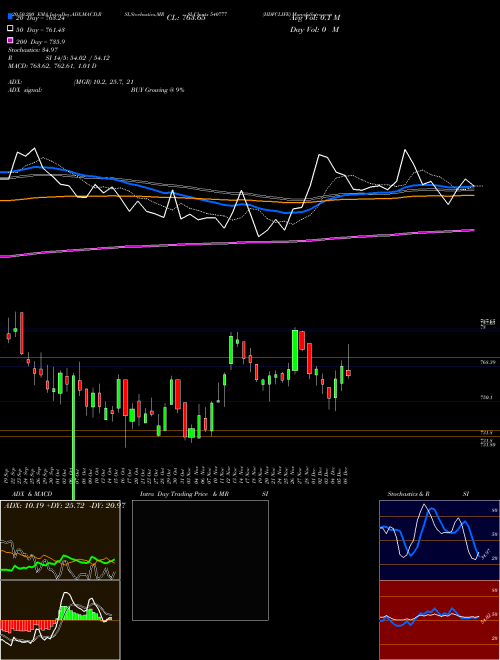500x660 pixels.
Task: Click the last red candlestick on the chart
Action: point(348,373)
